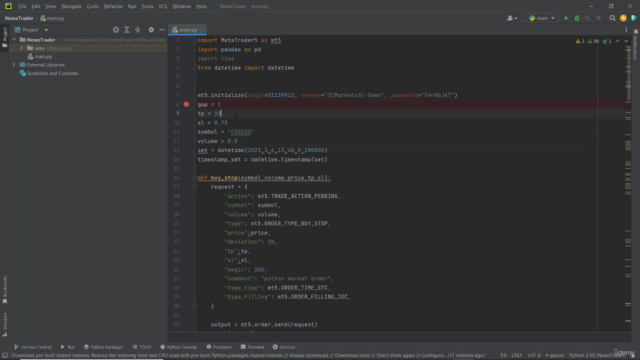Open the Problems tool window
Image resolution: width=640 pixels, height=360 pixels.
click(219, 347)
